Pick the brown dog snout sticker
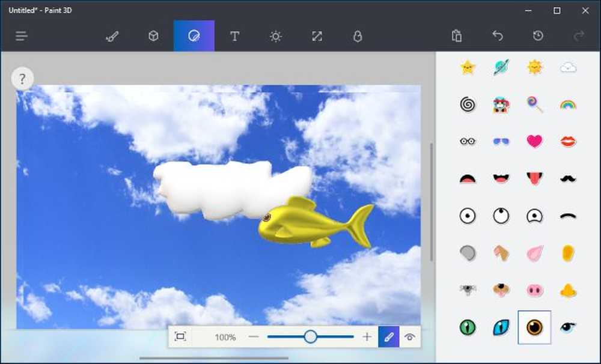Viewport: 601px width, 364px height. (x=501, y=290)
